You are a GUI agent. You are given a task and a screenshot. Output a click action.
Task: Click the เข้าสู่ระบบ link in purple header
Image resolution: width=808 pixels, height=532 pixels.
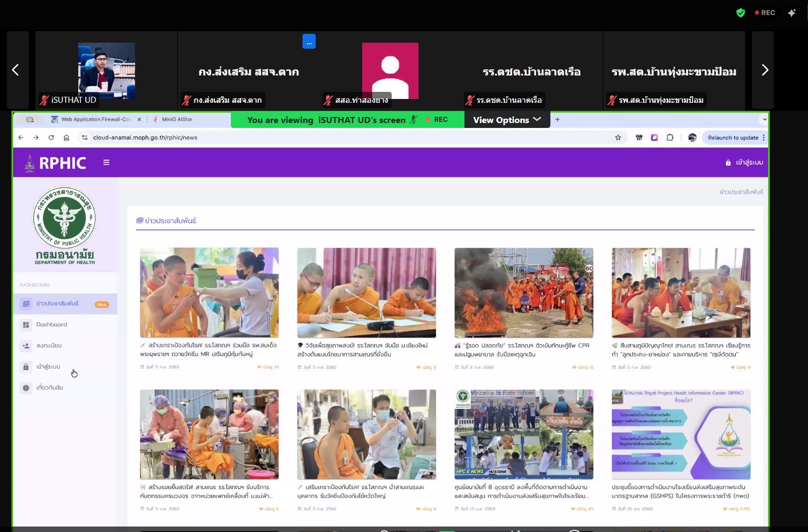[x=744, y=162]
